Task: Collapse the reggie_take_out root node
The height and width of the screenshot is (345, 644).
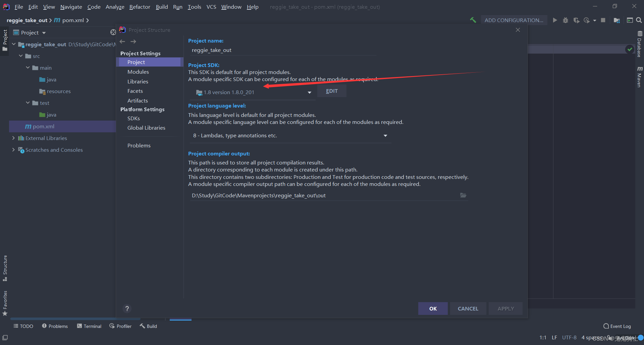Action: [x=14, y=44]
